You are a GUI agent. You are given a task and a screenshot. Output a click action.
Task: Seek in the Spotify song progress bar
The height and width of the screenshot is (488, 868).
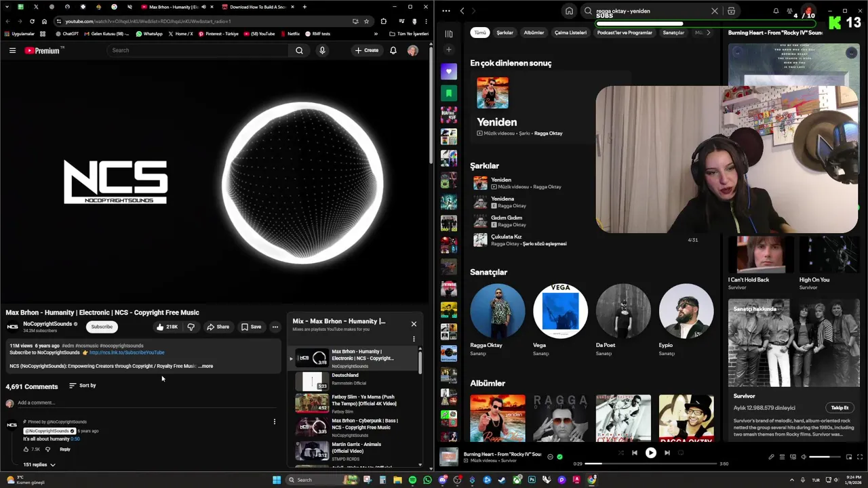coord(650,464)
